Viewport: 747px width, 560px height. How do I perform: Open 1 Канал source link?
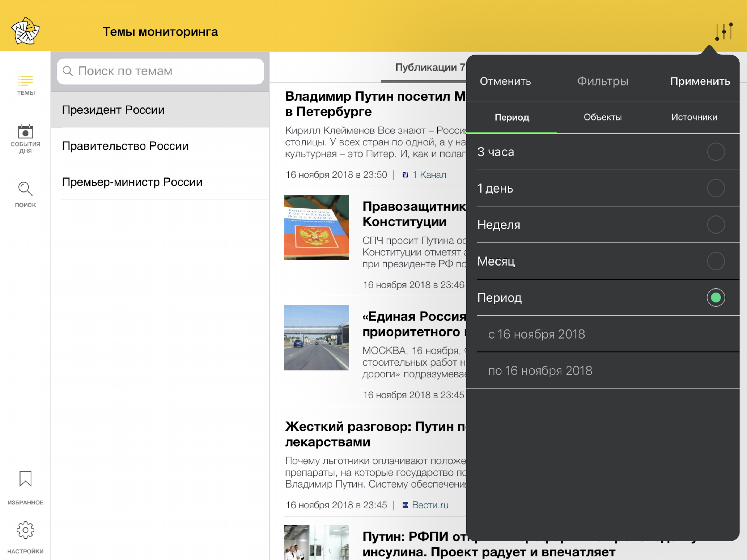(429, 175)
